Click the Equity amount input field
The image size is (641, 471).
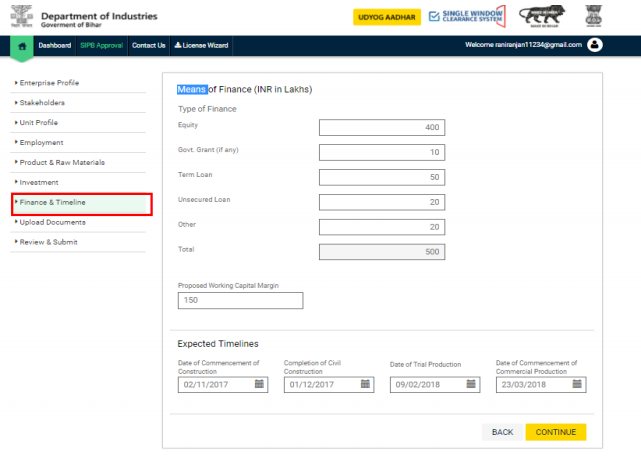382,127
